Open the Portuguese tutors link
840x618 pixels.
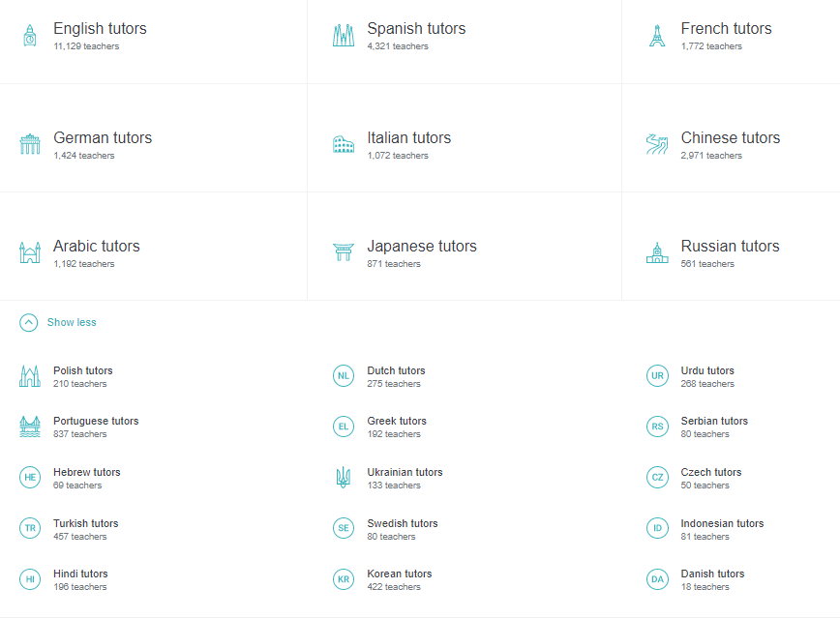click(96, 421)
